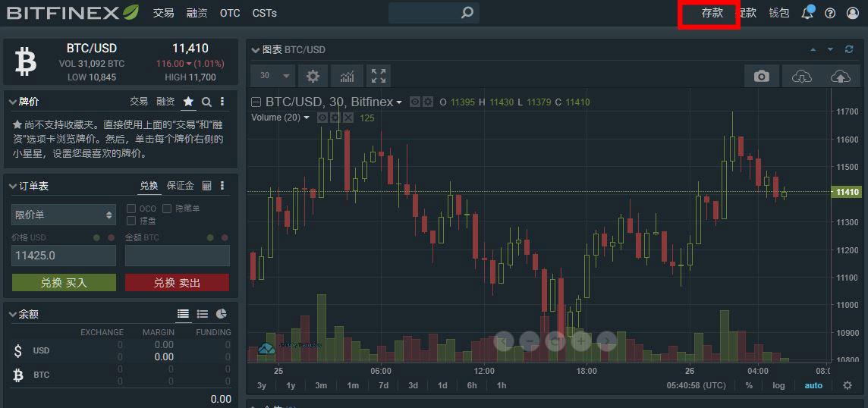868x408 pixels.
Task: Remove the Volume indicator
Action: click(x=348, y=118)
